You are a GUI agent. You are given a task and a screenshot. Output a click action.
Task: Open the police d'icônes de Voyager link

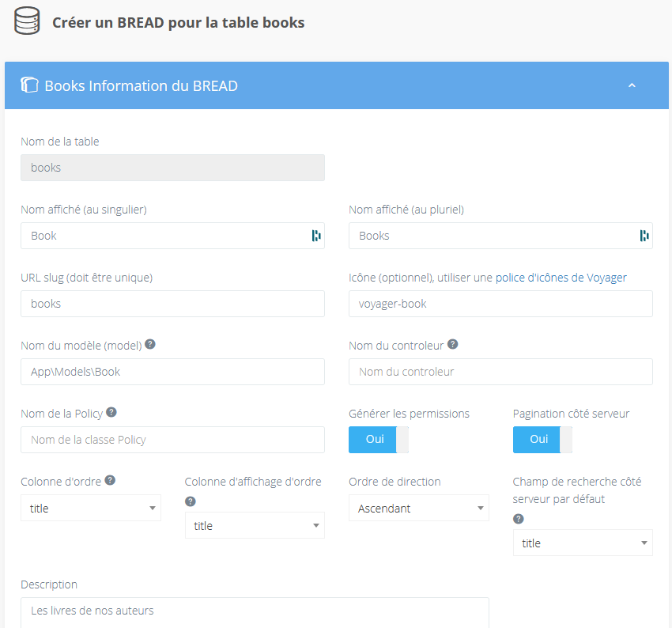click(561, 278)
